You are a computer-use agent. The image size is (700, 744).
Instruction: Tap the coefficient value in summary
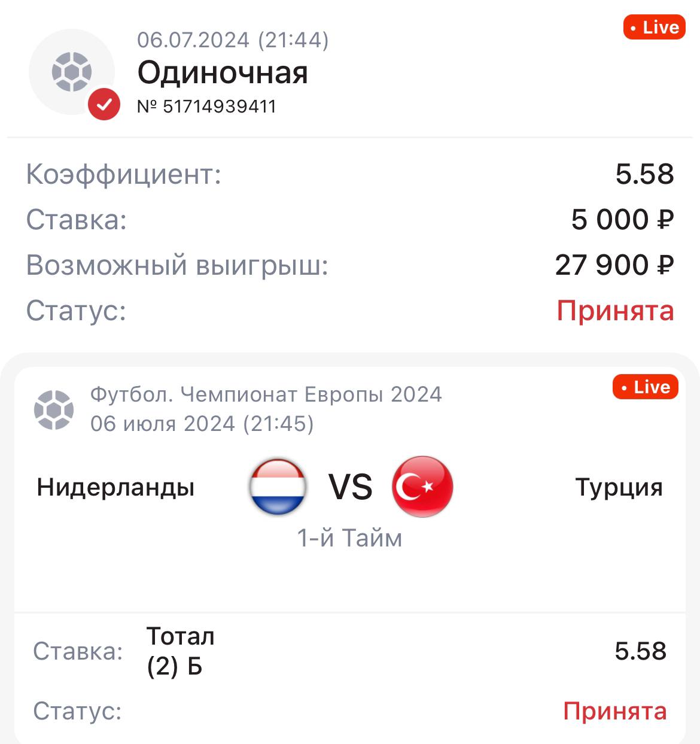tap(644, 174)
